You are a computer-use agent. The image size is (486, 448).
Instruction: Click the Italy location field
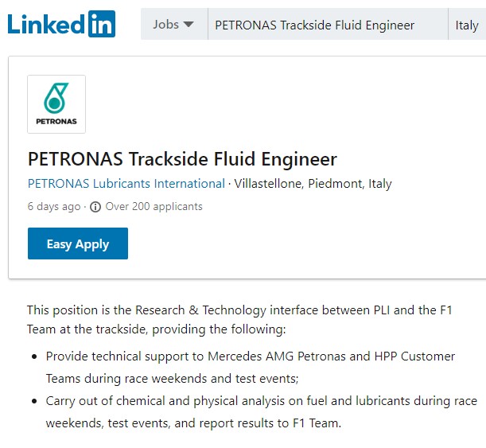(x=467, y=24)
